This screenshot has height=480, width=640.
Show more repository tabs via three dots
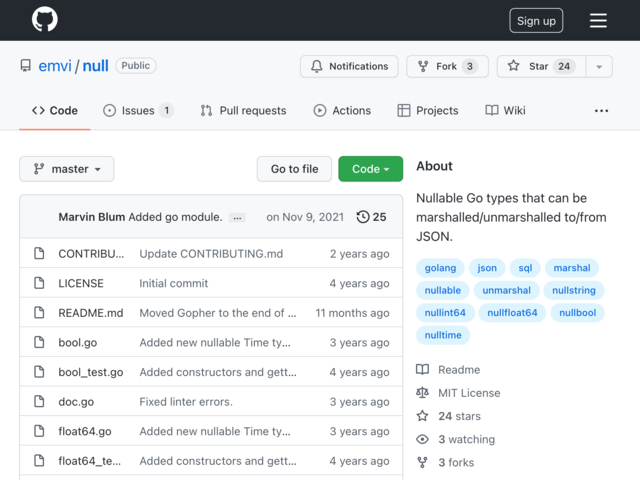coord(601,111)
